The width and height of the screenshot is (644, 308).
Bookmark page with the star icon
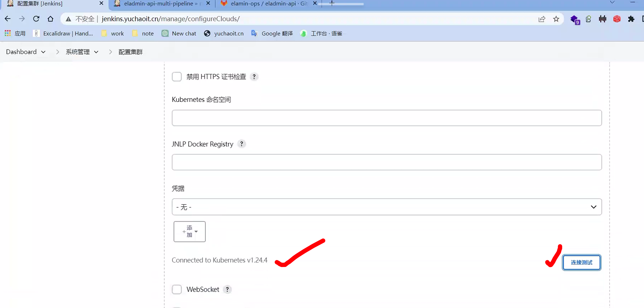pos(556,19)
